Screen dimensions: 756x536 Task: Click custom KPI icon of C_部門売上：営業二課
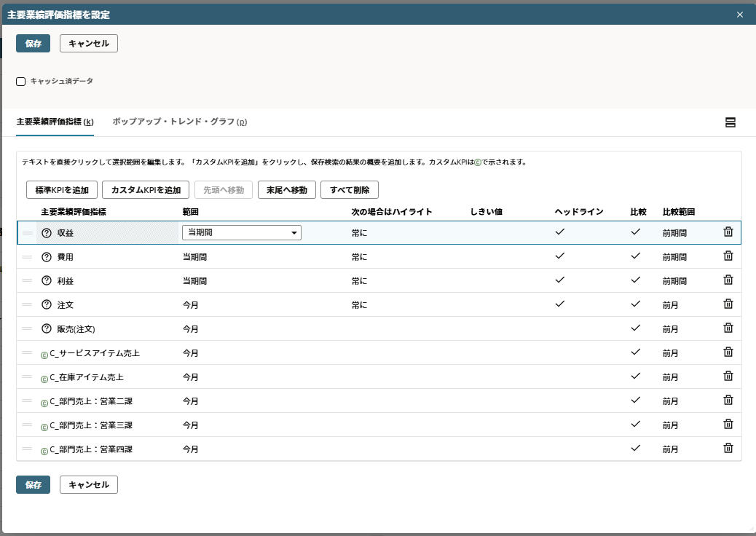44,403
